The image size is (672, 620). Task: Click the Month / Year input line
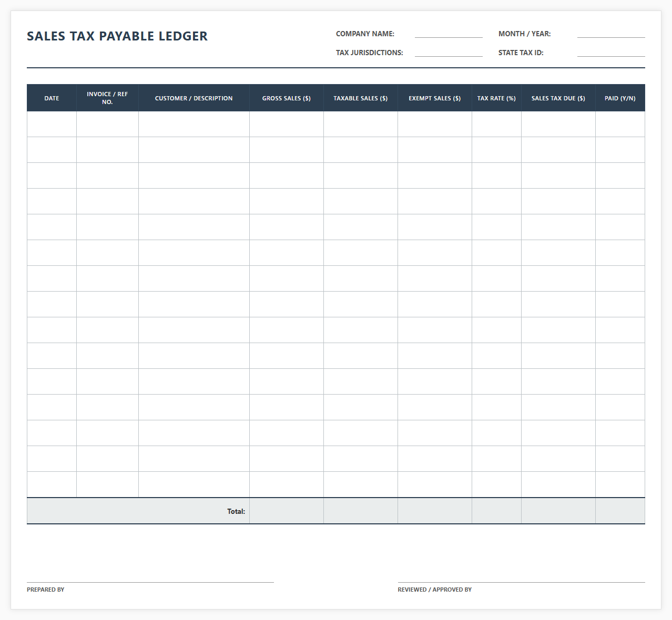point(611,34)
